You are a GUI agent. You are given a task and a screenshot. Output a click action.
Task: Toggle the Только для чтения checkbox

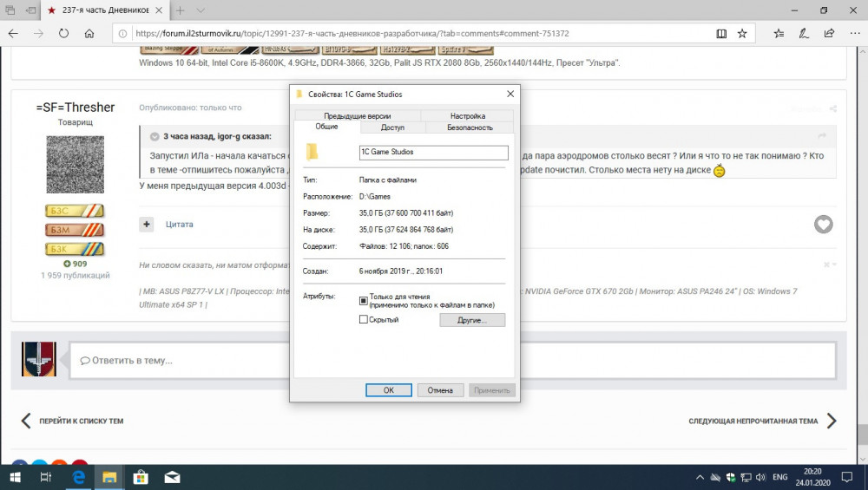(x=364, y=301)
